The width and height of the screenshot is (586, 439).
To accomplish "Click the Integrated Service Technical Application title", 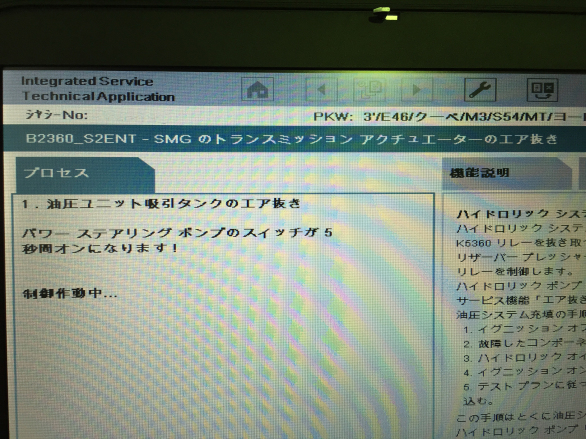I will pos(98,89).
